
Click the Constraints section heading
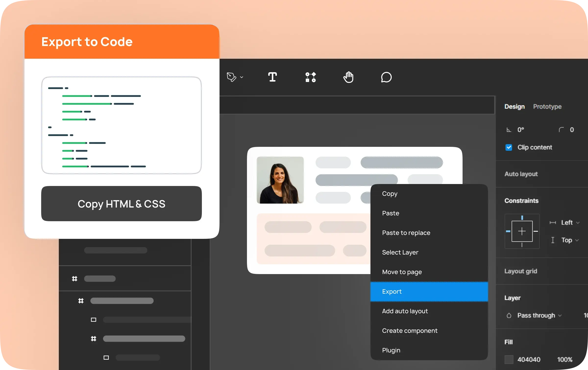521,201
